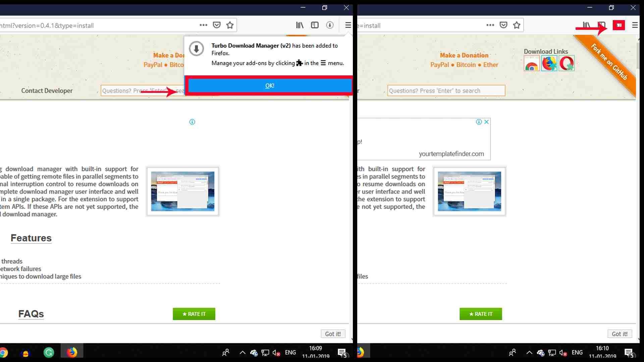
Task: Click OK! in the add-on notification
Action: click(270, 85)
